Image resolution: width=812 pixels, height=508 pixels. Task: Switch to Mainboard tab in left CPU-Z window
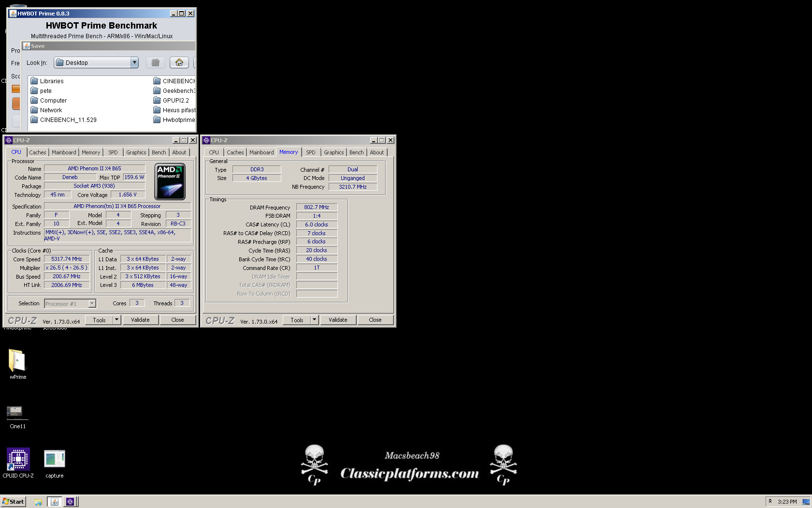tap(64, 152)
